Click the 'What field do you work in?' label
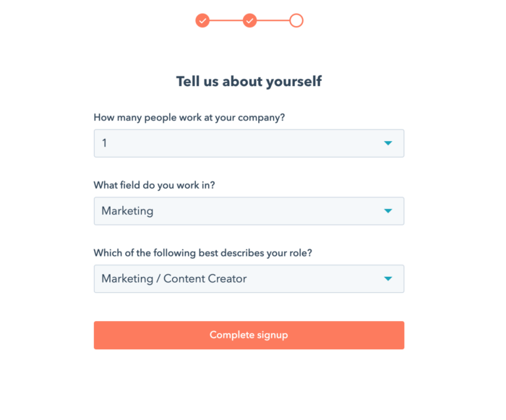 point(154,185)
